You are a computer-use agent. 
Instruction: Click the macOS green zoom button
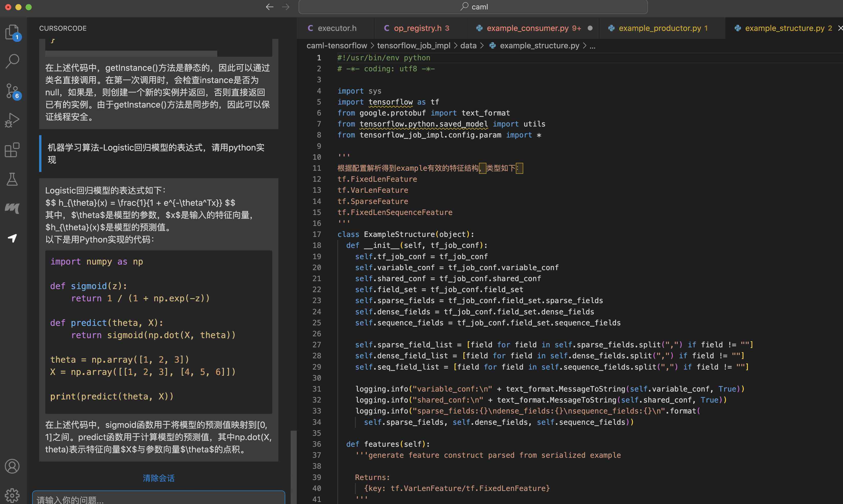click(29, 7)
